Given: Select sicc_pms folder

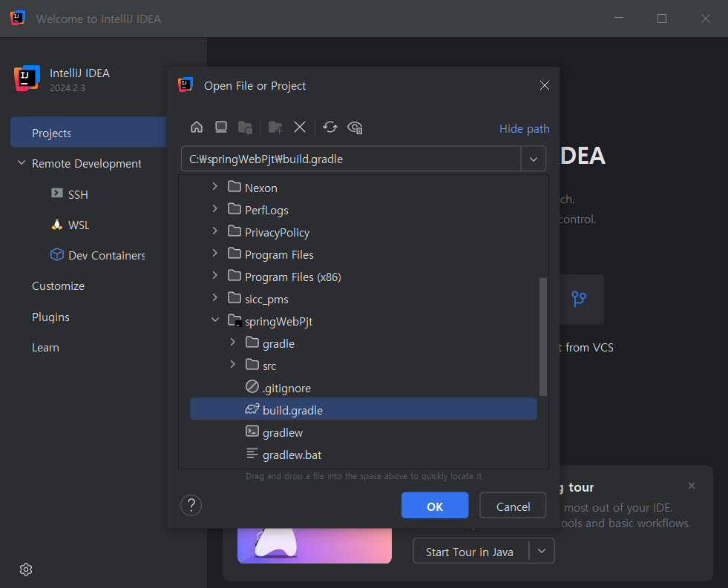Looking at the screenshot, I should pyautogui.click(x=364, y=299).
